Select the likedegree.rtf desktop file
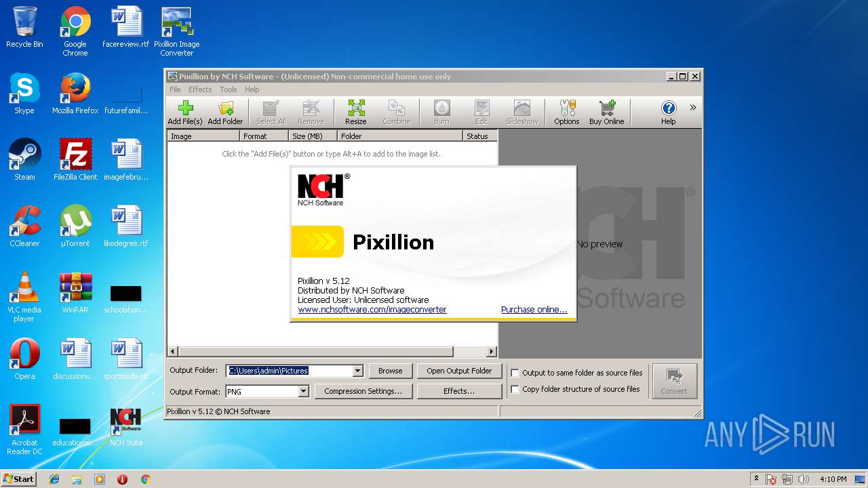 [x=126, y=226]
